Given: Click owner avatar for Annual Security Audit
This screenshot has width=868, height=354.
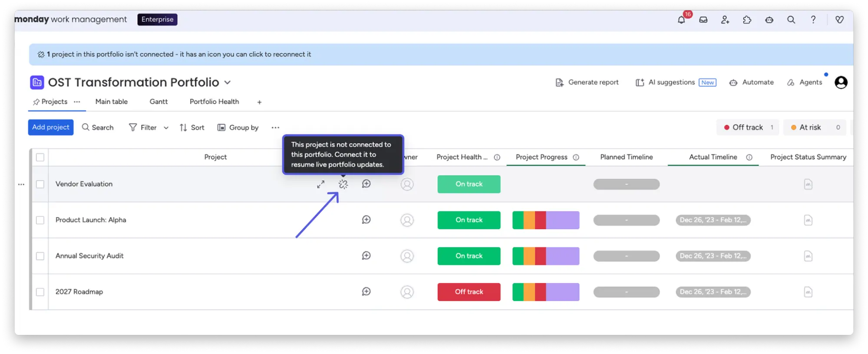Looking at the screenshot, I should tap(407, 256).
